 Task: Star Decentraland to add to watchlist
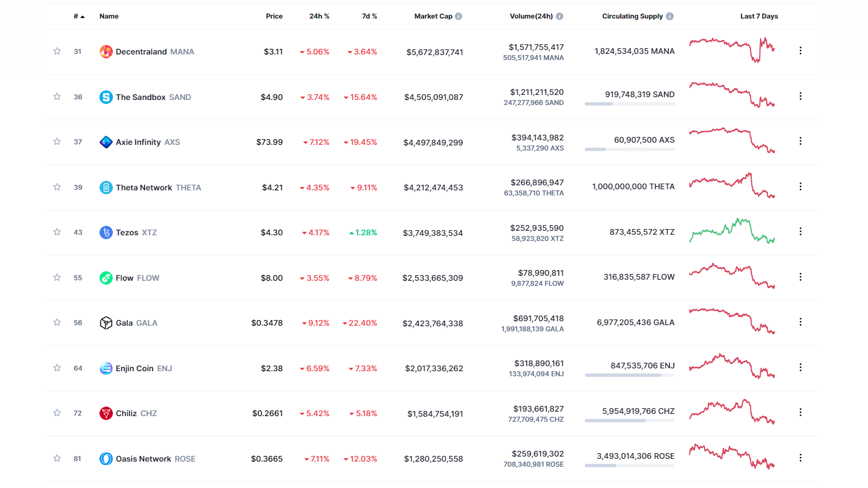click(57, 51)
